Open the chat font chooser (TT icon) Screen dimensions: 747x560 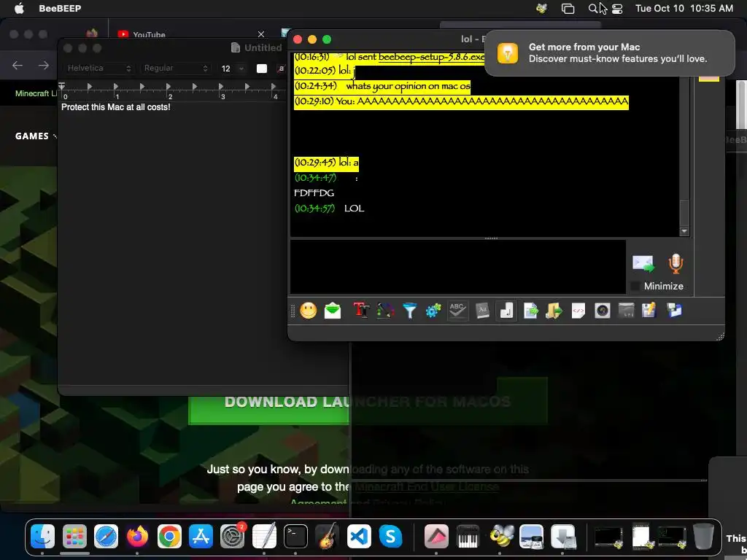pyautogui.click(x=361, y=311)
